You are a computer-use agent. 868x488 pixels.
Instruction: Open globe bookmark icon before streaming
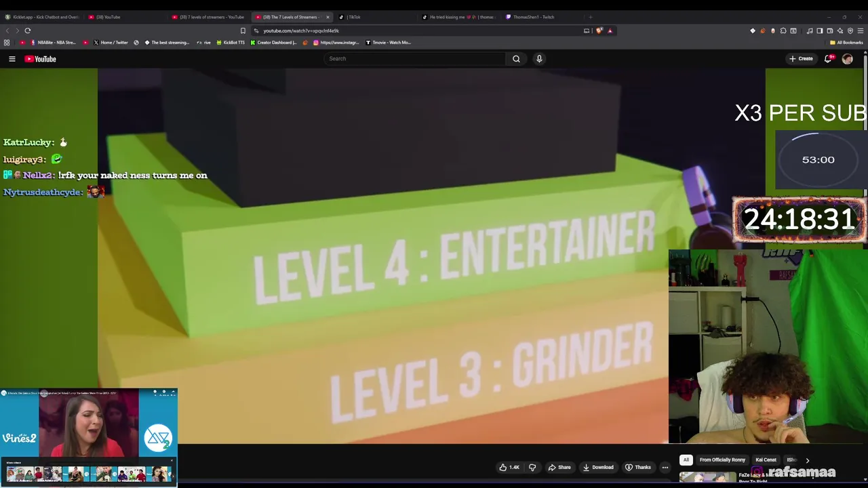coord(136,43)
